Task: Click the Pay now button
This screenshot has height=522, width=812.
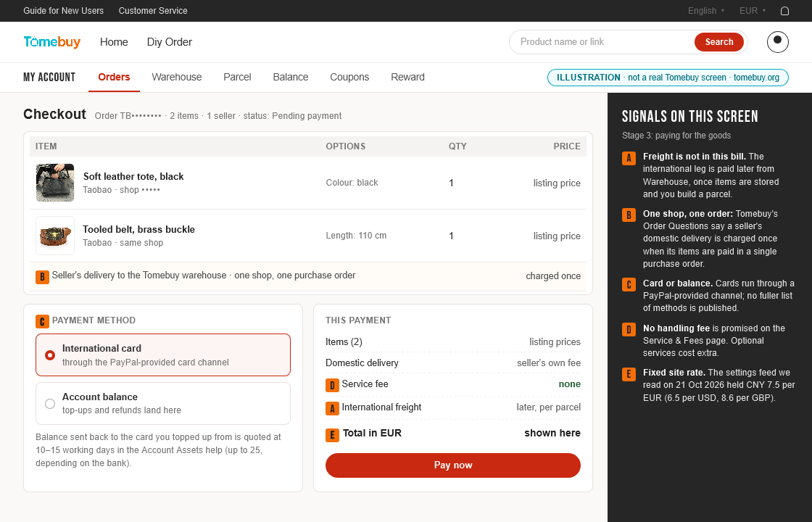Action: point(453,465)
